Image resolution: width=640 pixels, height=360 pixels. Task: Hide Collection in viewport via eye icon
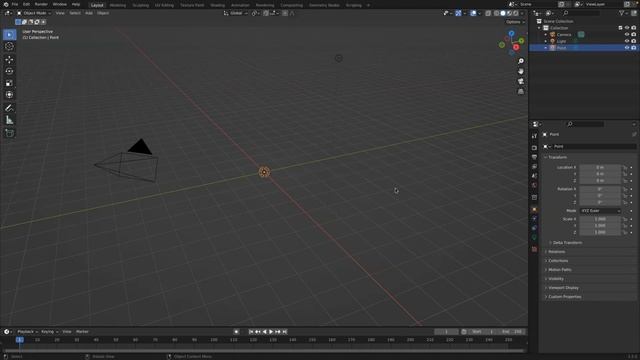pos(627,28)
